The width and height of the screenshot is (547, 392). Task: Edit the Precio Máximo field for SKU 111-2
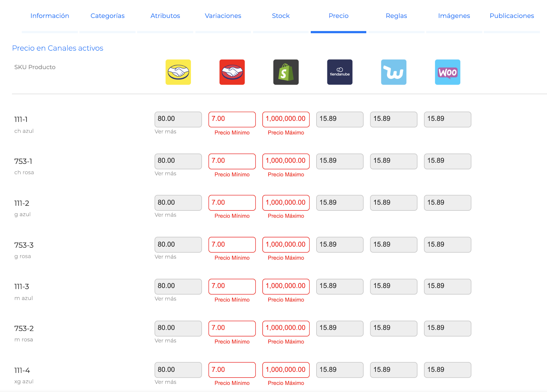[286, 203]
